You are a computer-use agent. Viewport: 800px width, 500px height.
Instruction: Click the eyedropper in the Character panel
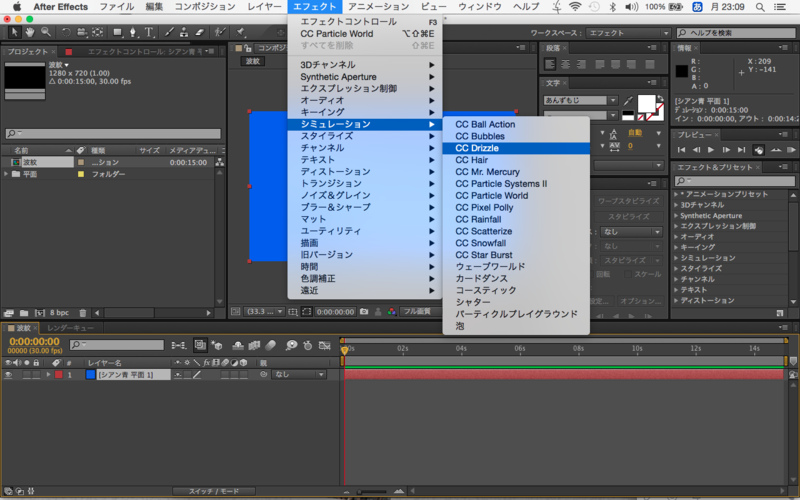[628, 101]
